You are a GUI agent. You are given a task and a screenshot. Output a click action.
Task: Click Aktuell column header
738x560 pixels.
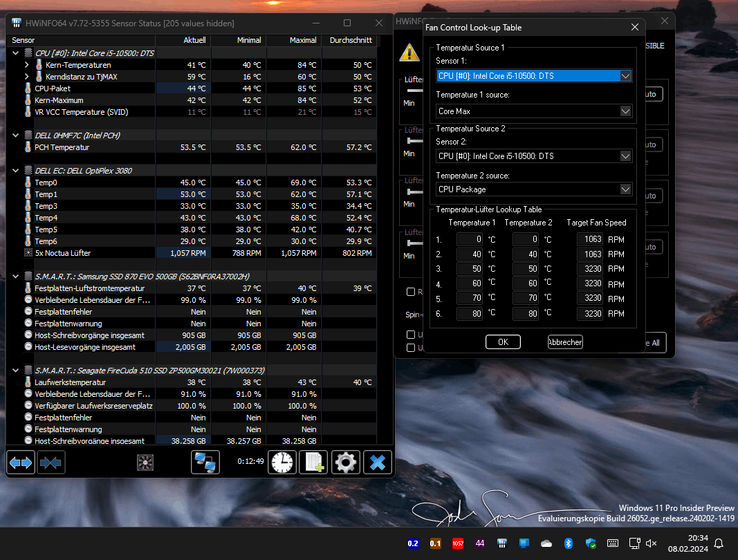click(x=183, y=41)
